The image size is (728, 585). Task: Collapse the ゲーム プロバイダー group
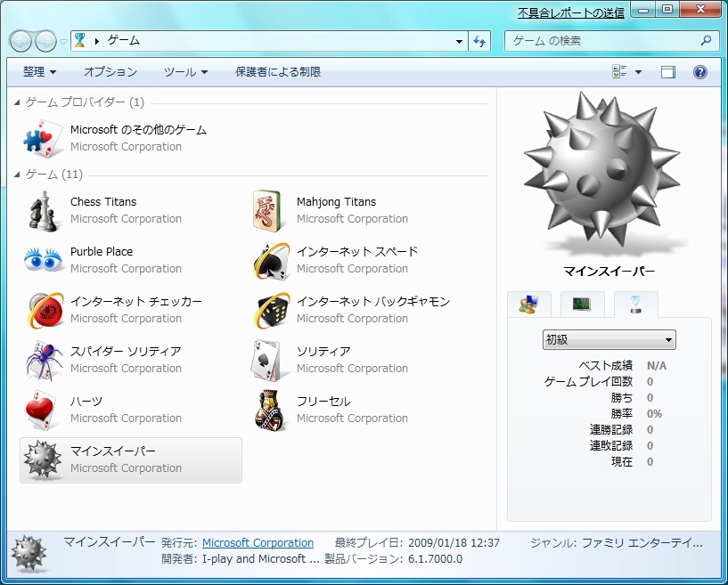pos(17,102)
